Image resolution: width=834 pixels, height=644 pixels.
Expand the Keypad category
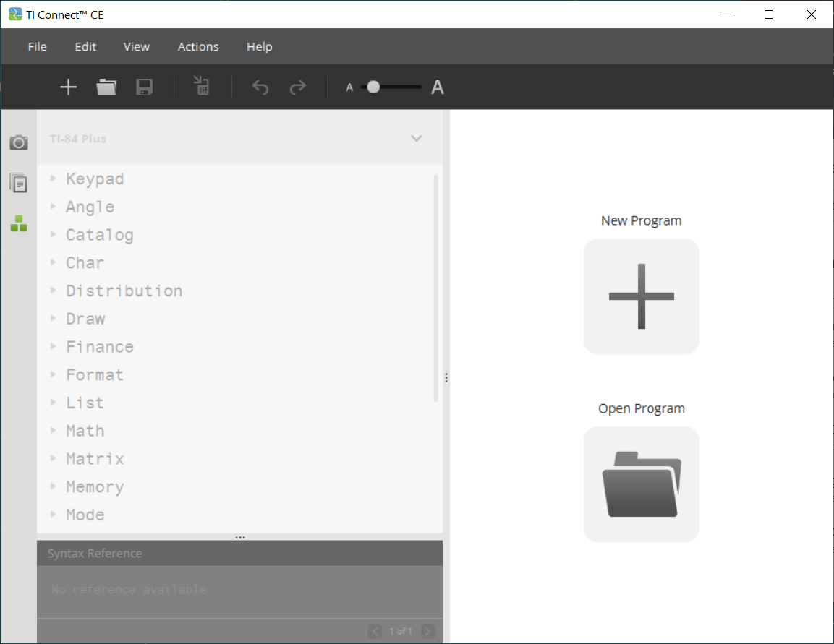coord(54,179)
